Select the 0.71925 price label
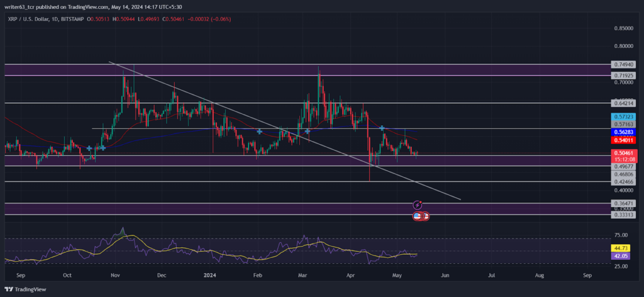 623,76
